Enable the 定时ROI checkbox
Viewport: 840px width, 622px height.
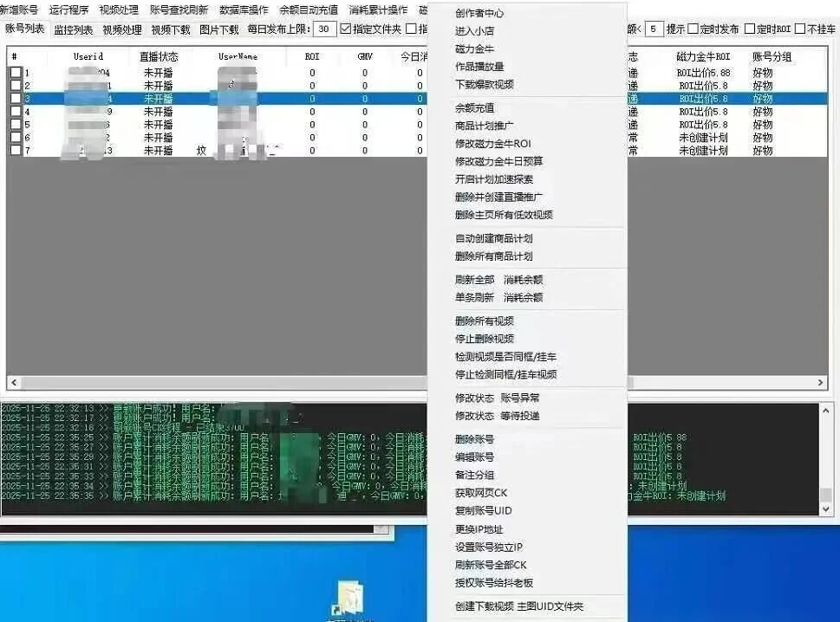coord(750,29)
